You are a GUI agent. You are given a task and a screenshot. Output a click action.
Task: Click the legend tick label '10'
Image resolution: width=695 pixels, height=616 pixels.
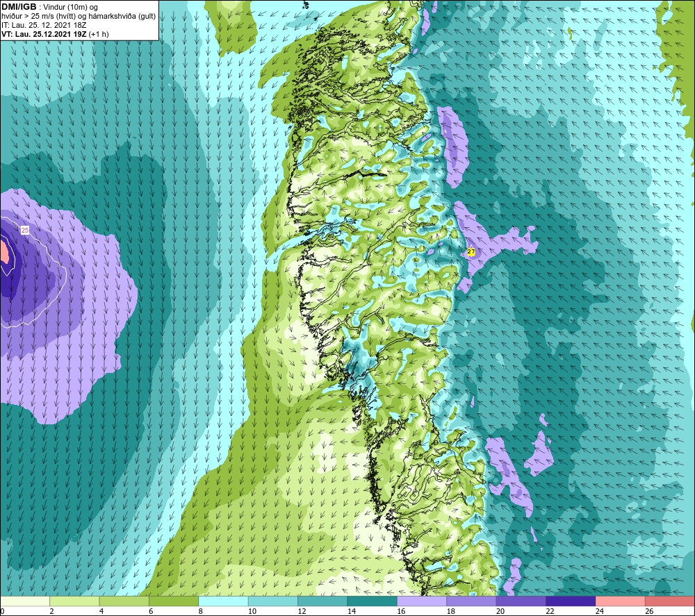252,611
